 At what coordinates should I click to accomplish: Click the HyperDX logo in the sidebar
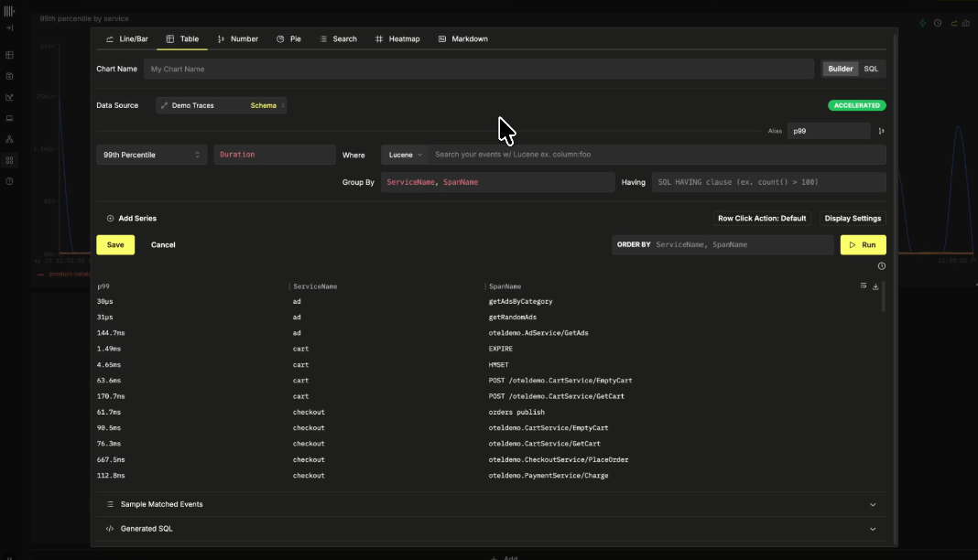click(x=9, y=11)
